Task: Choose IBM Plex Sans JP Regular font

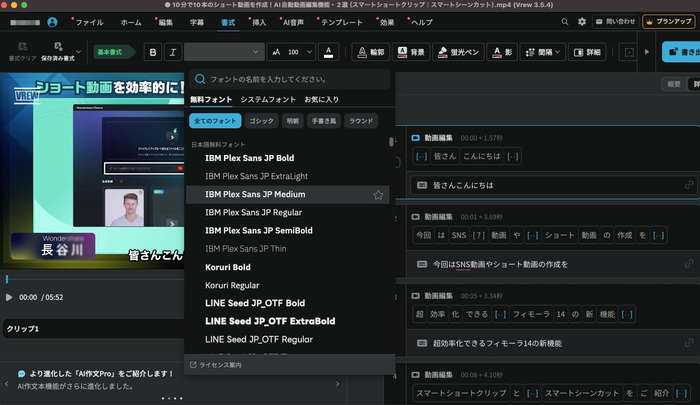Action: coord(288,213)
